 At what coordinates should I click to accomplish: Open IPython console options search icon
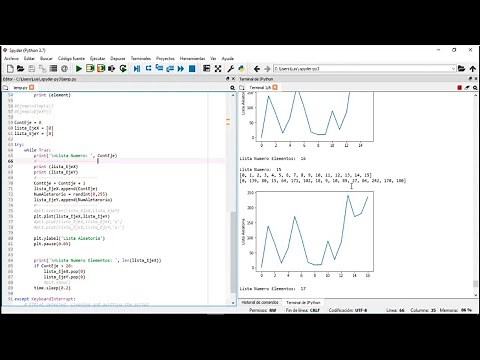(475, 87)
